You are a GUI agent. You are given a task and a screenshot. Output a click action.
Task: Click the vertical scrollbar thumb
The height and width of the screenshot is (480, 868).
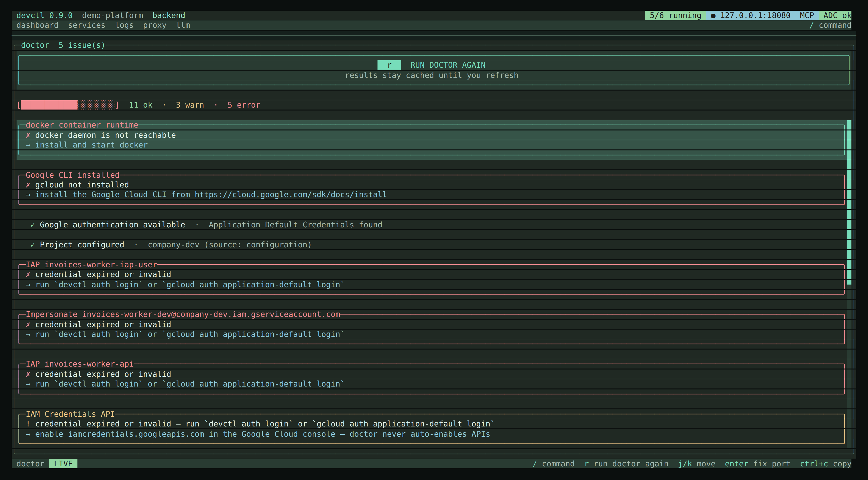pos(849,202)
